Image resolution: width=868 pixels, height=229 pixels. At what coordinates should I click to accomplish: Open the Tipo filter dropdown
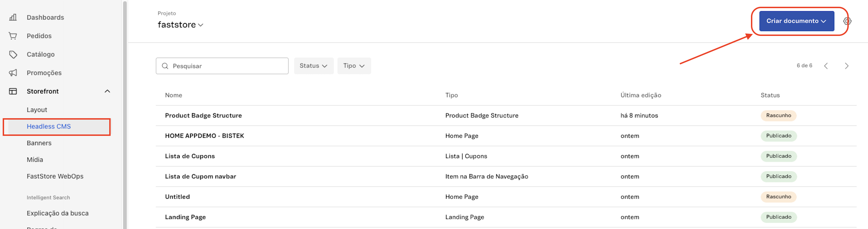pos(354,66)
